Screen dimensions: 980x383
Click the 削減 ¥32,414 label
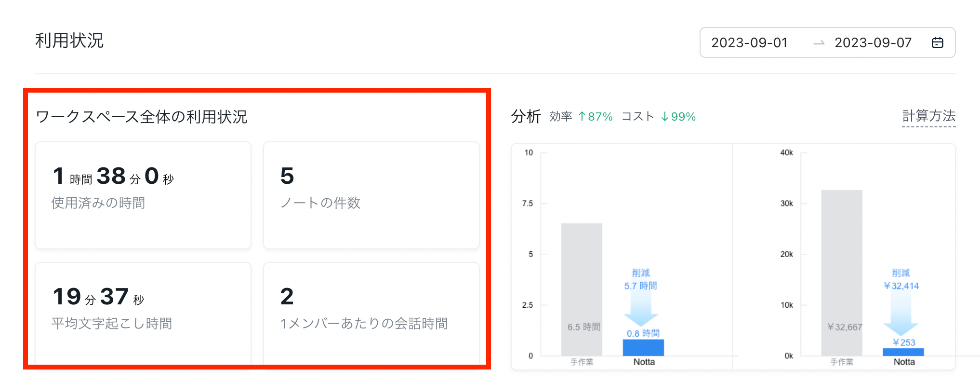coord(901,279)
